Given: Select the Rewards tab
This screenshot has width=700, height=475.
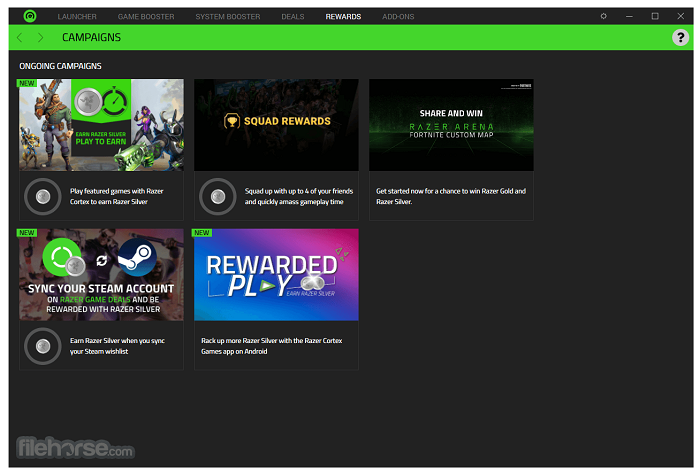Looking at the screenshot, I should coord(343,17).
